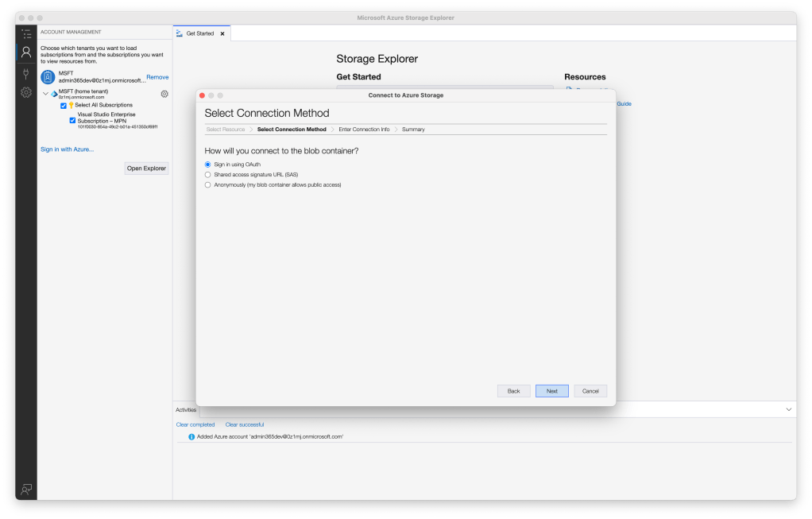Click the Next button in the dialog
Screen dimensions: 812x519
point(551,390)
